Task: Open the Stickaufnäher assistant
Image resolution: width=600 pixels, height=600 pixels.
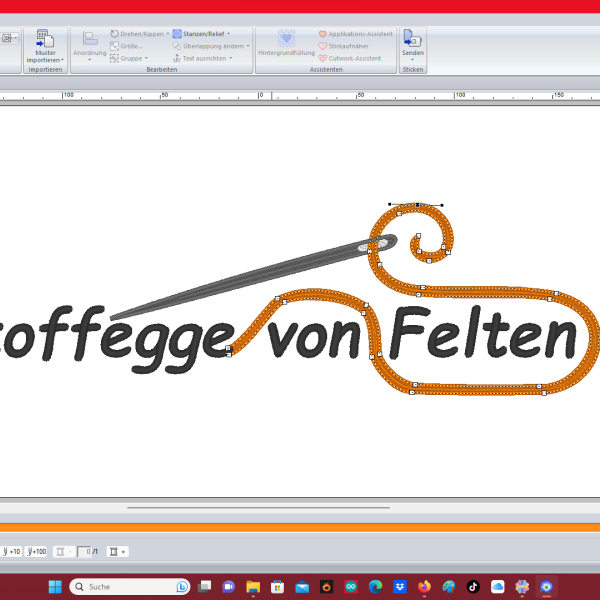Action: coord(349,46)
